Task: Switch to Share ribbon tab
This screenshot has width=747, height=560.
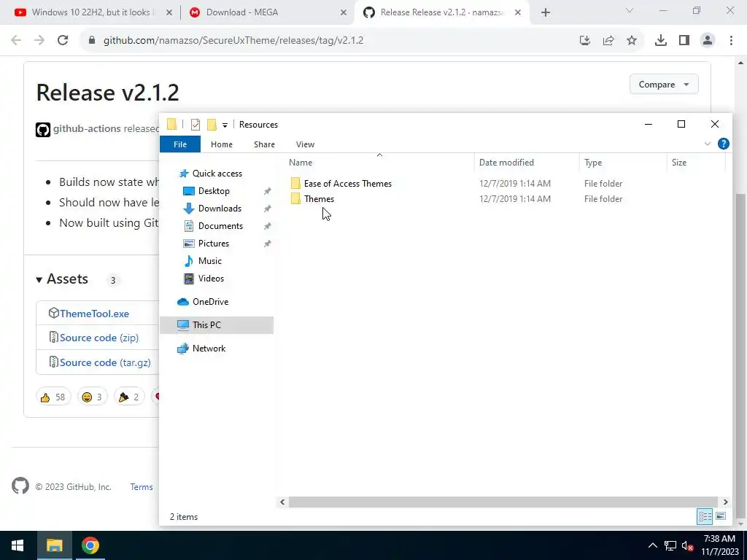Action: point(264,144)
